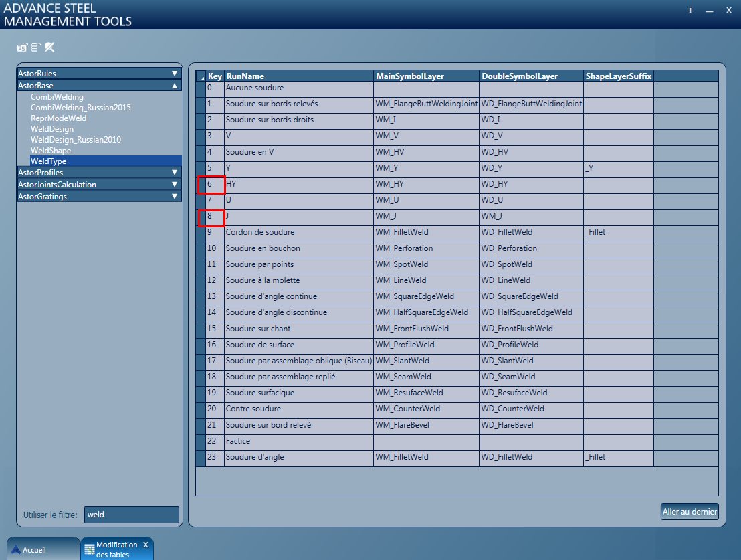741x560 pixels.
Task: Sort by the DoubleSymbolLayer column header
Action: point(531,76)
